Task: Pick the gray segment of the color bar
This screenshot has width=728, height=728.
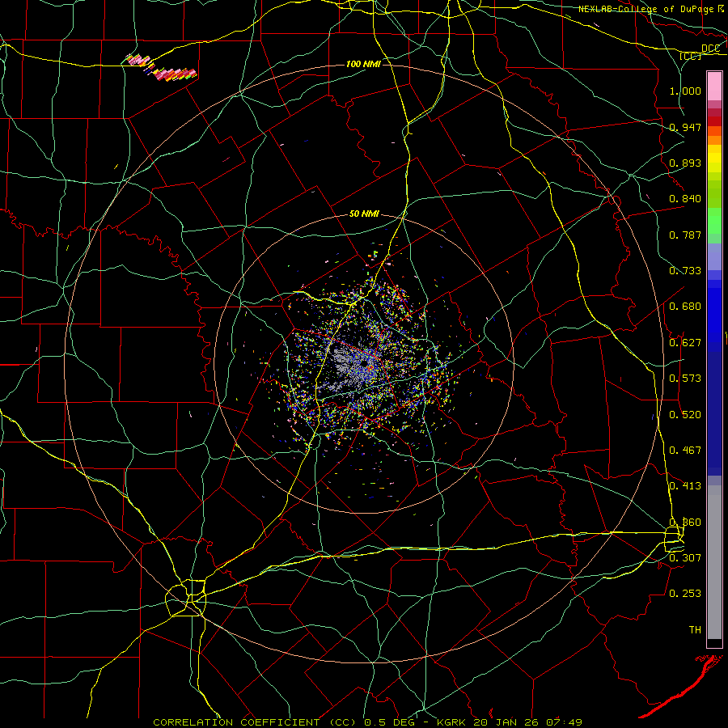Action: [x=714, y=562]
